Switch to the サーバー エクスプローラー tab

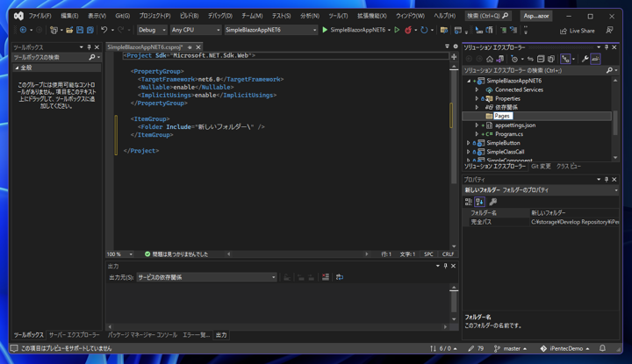74,335
